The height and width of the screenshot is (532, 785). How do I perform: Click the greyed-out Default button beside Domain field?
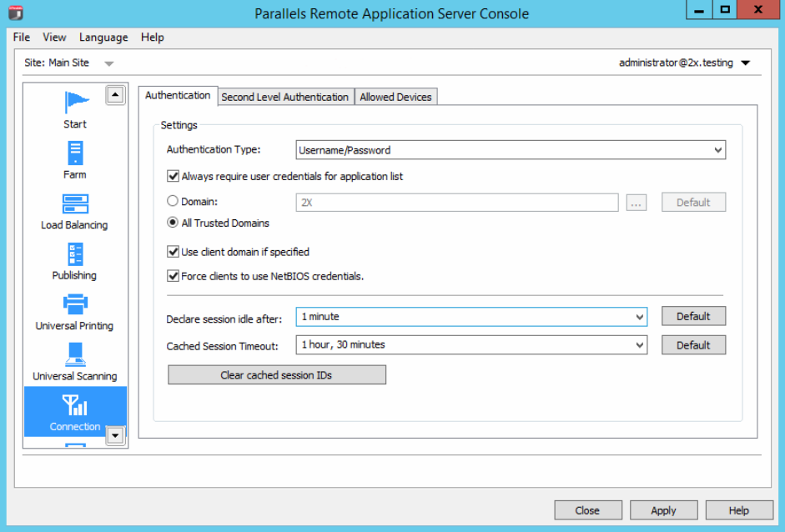pos(693,202)
